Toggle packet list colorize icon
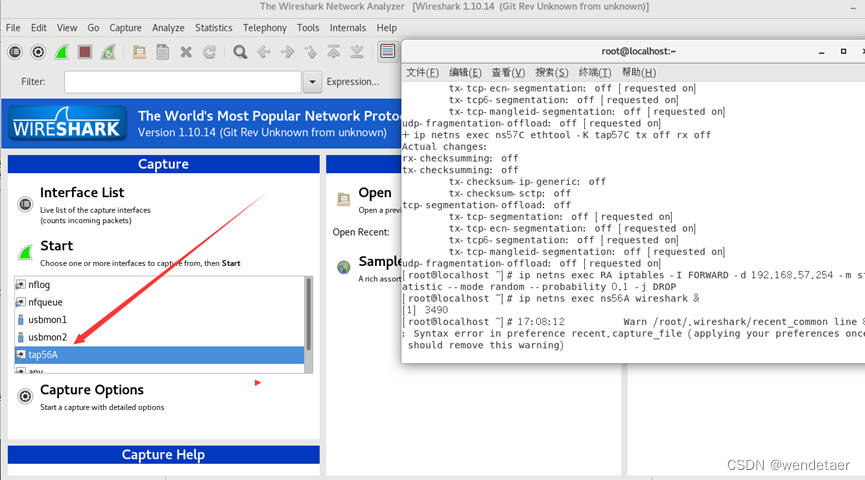This screenshot has width=865, height=480. 388,52
